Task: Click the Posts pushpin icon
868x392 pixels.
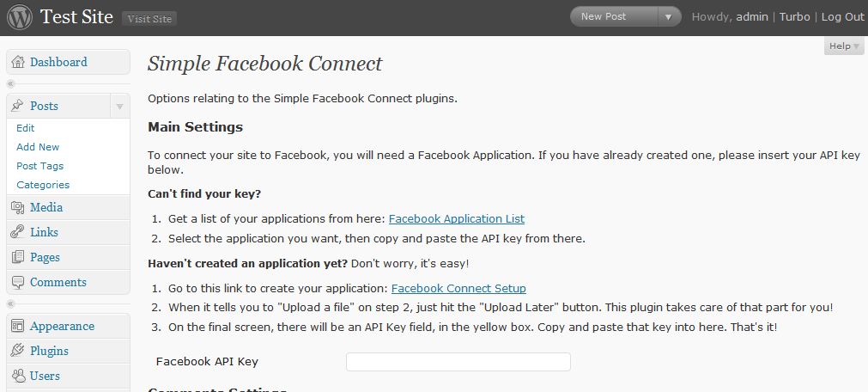Action: [18, 106]
